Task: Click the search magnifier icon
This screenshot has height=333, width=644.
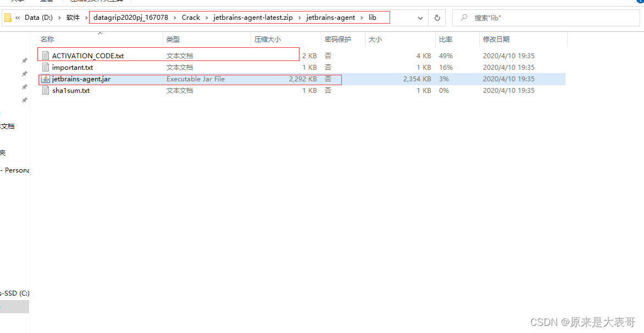Action: 464,18
